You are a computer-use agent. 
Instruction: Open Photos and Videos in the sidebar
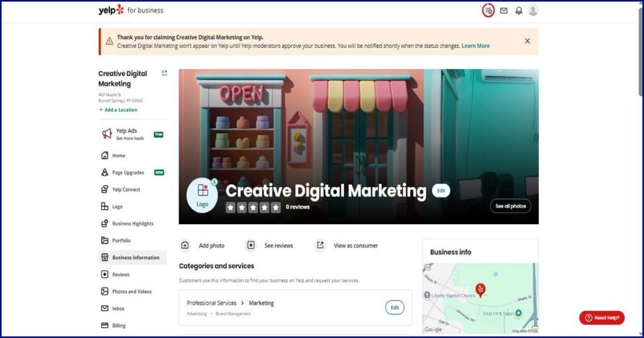[132, 292]
